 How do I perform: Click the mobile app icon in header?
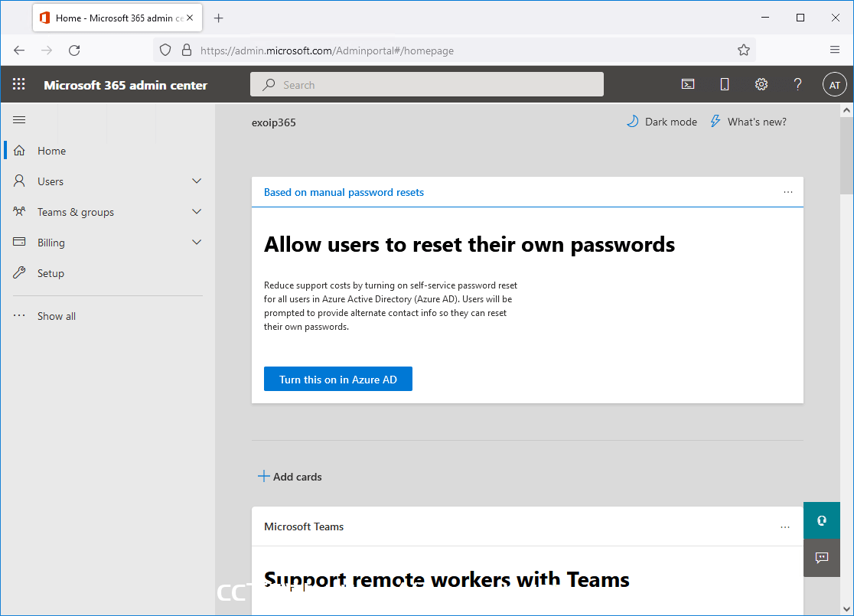tap(725, 84)
